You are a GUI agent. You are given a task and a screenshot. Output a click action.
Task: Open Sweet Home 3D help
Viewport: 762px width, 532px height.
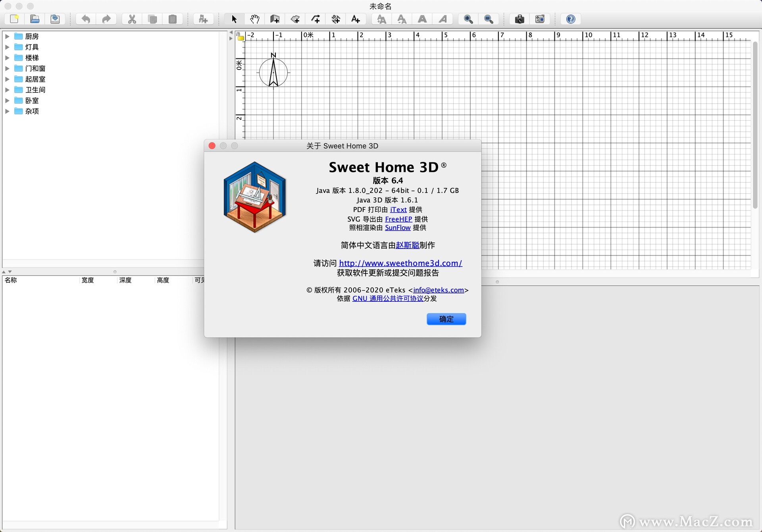571,19
